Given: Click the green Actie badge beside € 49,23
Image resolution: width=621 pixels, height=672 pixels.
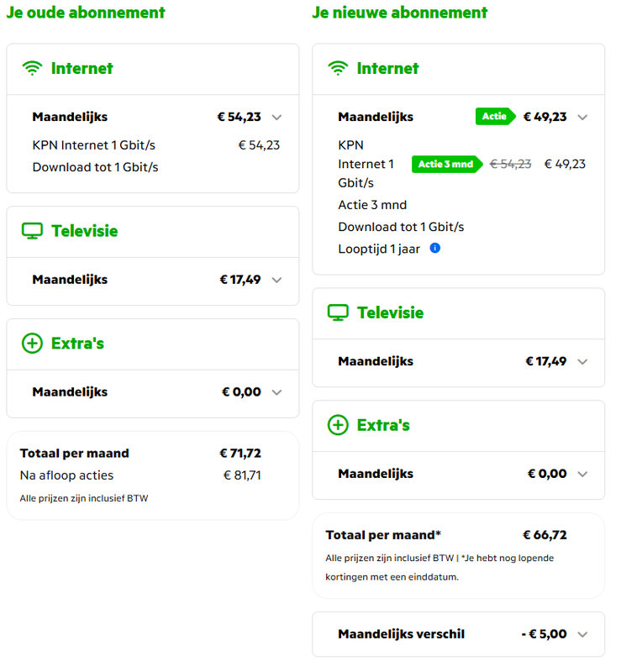Looking at the screenshot, I should coord(496,117).
